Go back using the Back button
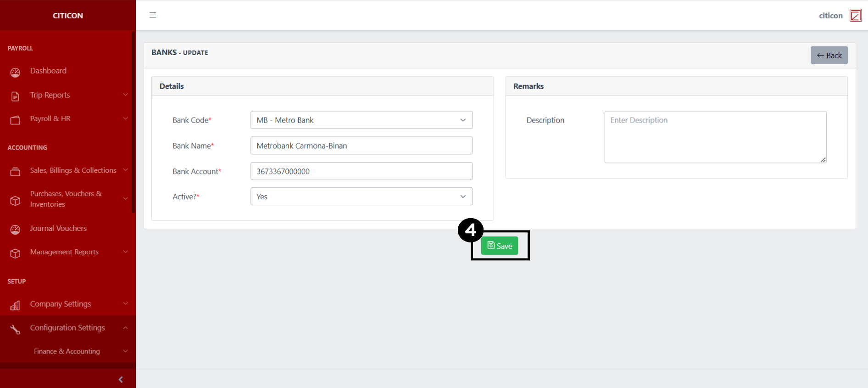 pos(829,56)
